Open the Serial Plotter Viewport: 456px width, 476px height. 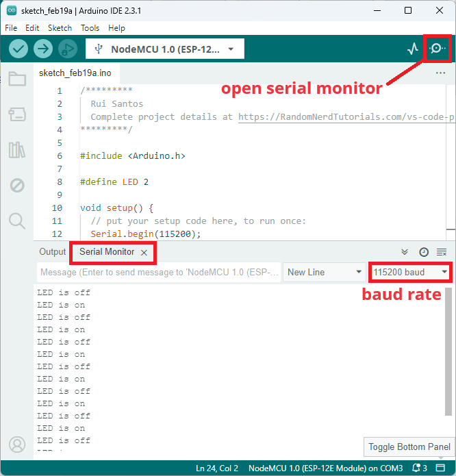[413, 49]
